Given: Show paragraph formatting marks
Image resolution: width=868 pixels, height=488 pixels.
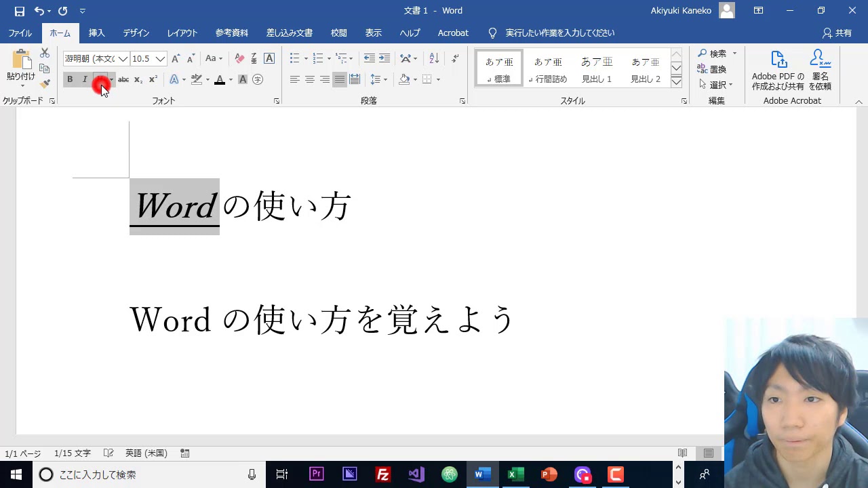Looking at the screenshot, I should click(455, 58).
